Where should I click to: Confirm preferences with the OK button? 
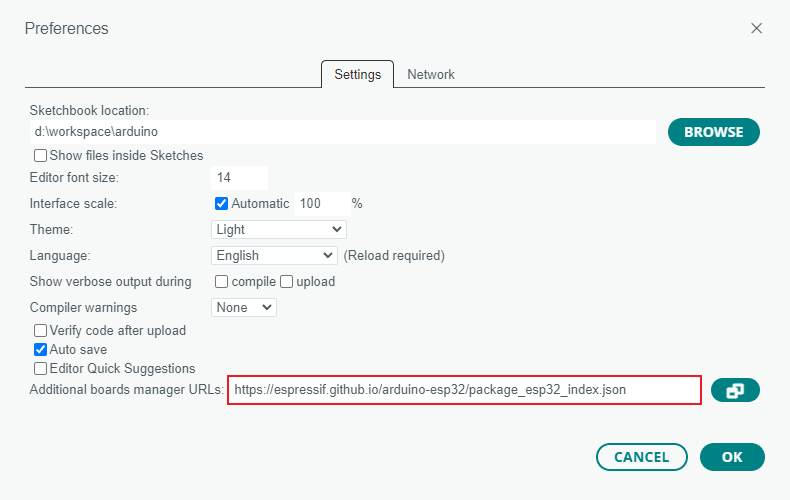(732, 457)
